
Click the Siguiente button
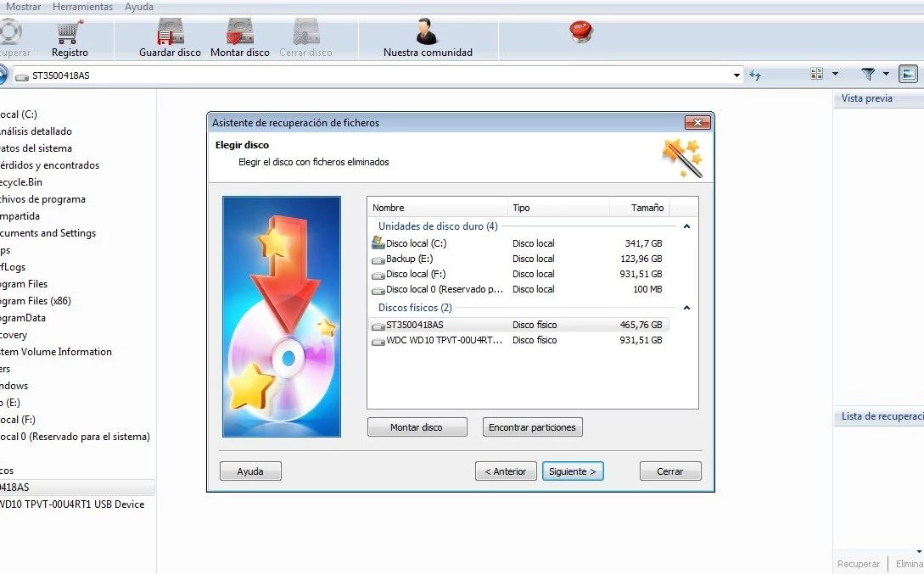click(573, 471)
